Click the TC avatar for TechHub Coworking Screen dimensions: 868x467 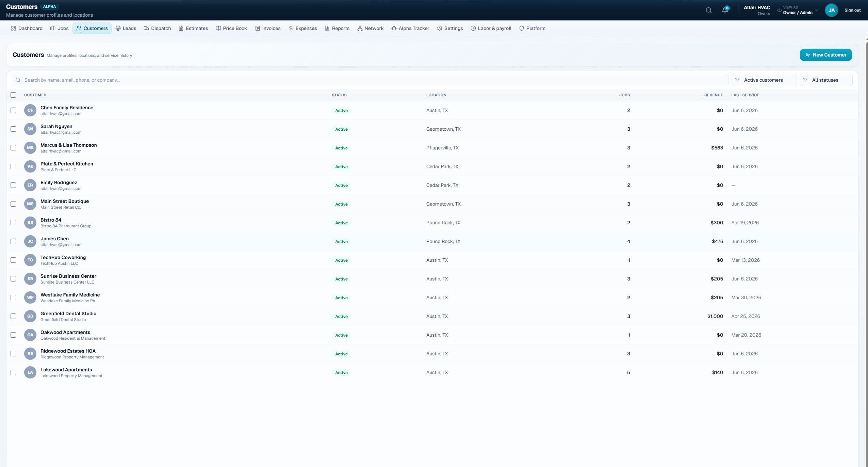[x=30, y=260]
